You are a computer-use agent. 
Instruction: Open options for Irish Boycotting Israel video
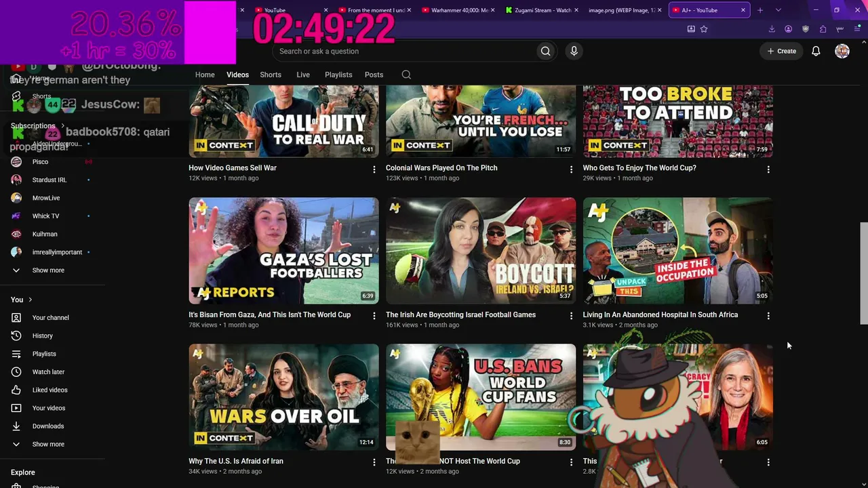571,316
